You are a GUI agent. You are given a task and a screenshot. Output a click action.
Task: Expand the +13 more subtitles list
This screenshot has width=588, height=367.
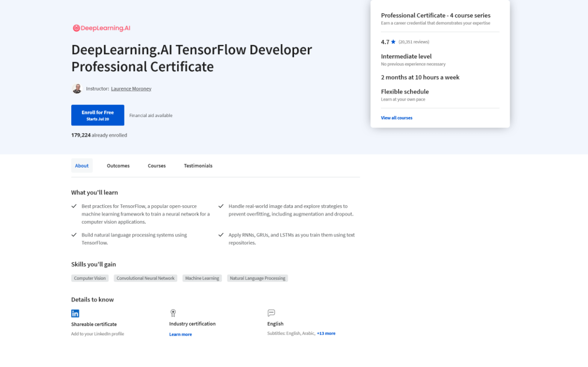click(326, 333)
